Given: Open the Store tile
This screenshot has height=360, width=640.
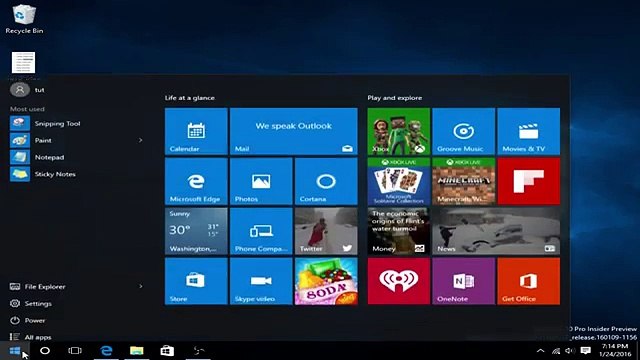Looking at the screenshot, I should (196, 281).
